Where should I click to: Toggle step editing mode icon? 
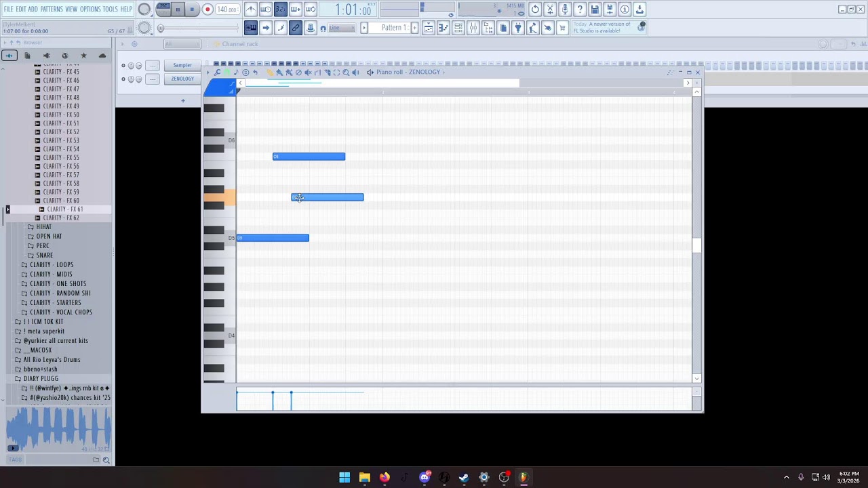(281, 28)
